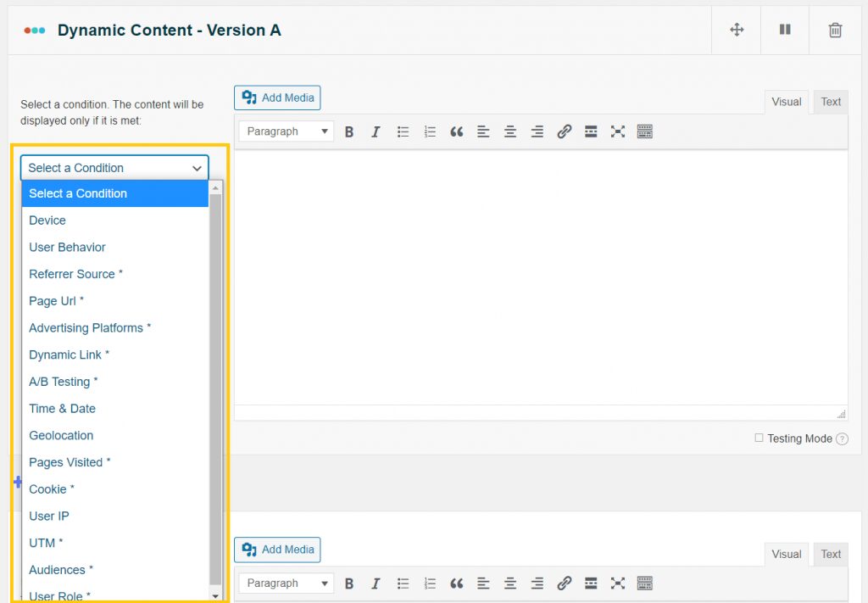Choose Advertising Platforms condition

pyautogui.click(x=114, y=328)
